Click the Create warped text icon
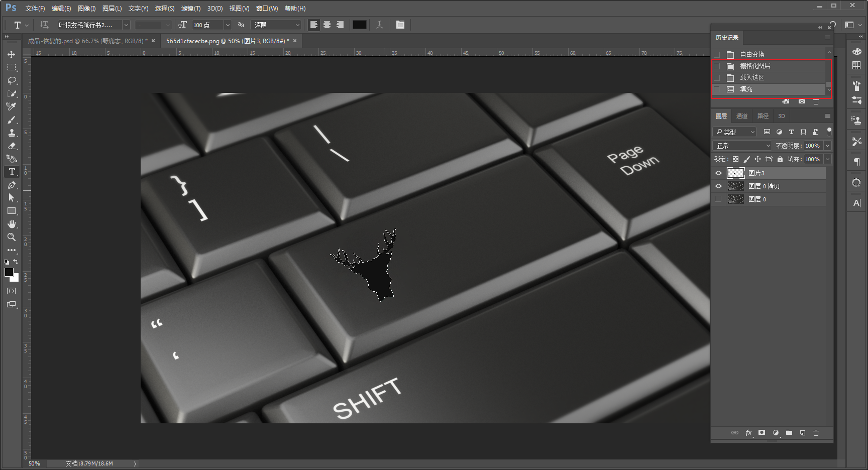 pos(380,25)
